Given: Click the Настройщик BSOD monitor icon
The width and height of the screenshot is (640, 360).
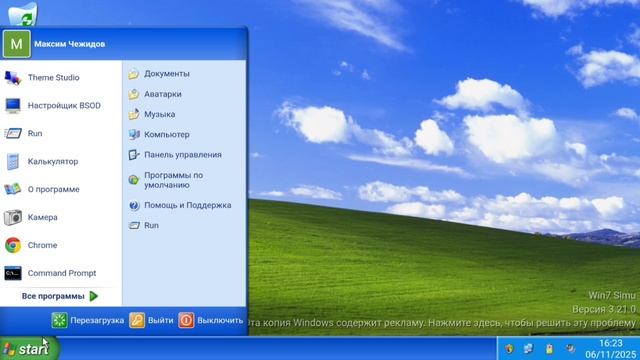Looking at the screenshot, I should pyautogui.click(x=13, y=105).
